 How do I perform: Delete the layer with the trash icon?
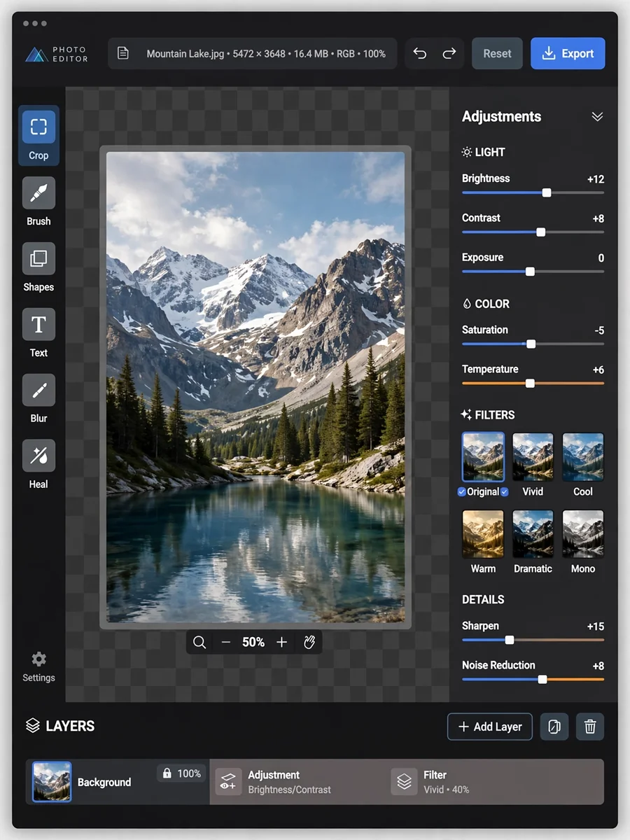click(590, 727)
